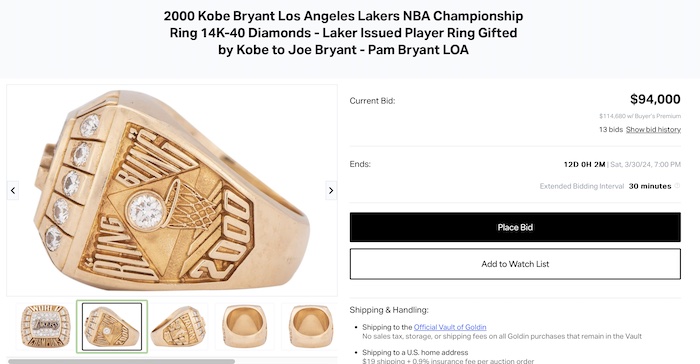
Task: Click the 13 bids count text
Action: tap(611, 130)
